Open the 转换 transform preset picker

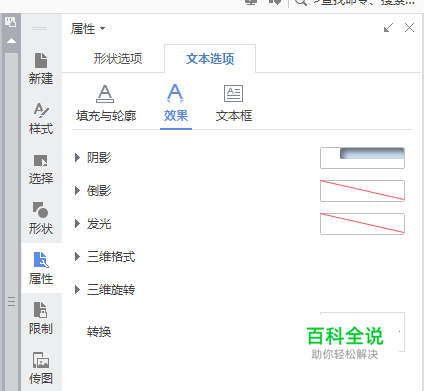[362, 332]
